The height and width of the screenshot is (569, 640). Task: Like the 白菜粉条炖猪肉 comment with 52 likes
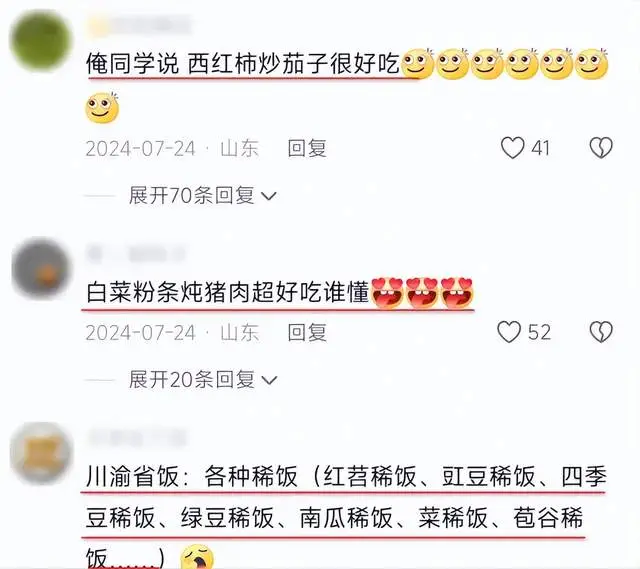(x=509, y=331)
